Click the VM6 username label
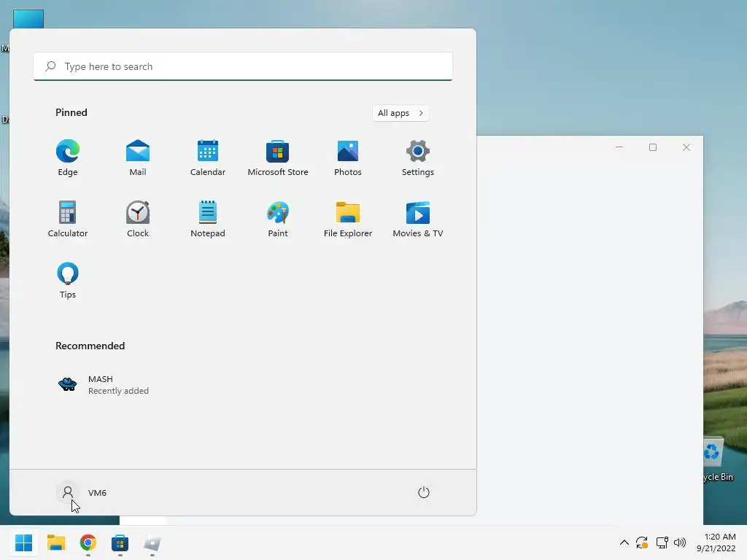Screen dimensions: 747x560 coord(97,493)
